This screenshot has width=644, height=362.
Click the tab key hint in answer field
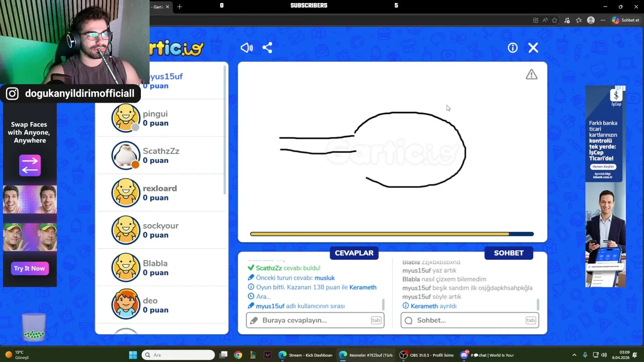(x=376, y=320)
